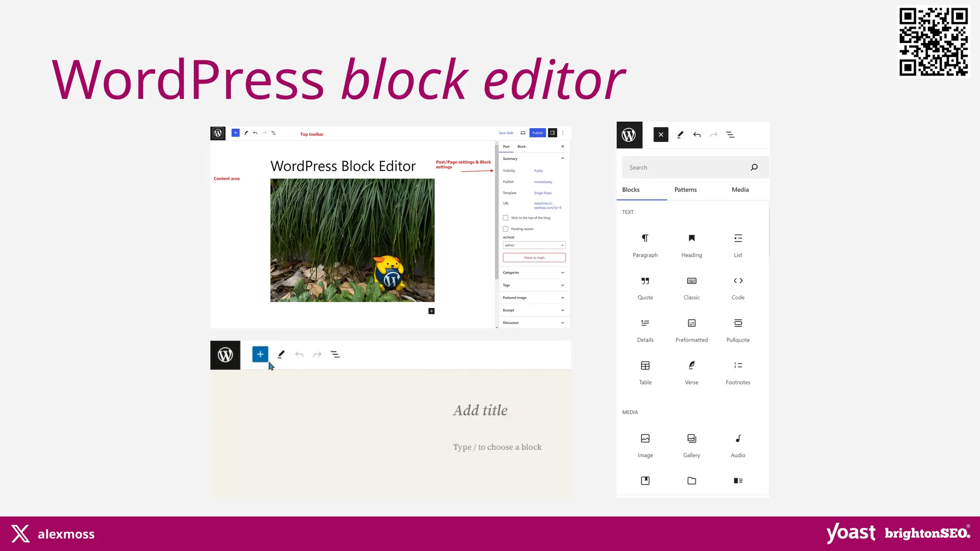
Task: Close the settings sidebar with its X
Action: [x=563, y=147]
